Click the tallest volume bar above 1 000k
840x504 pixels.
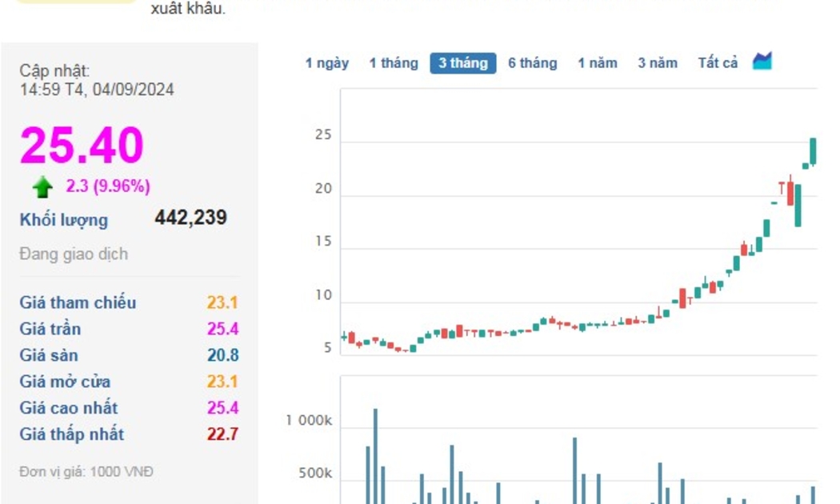point(375,456)
